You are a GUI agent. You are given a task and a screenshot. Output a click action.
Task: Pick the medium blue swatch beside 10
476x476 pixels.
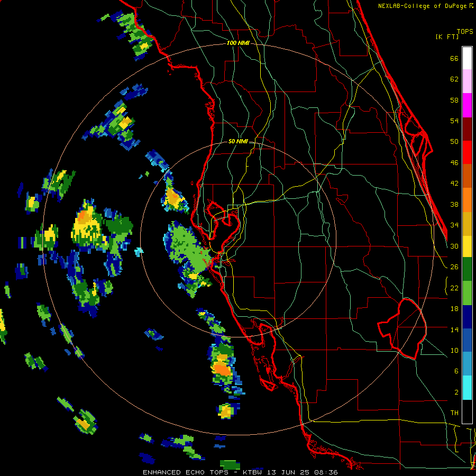(467, 340)
